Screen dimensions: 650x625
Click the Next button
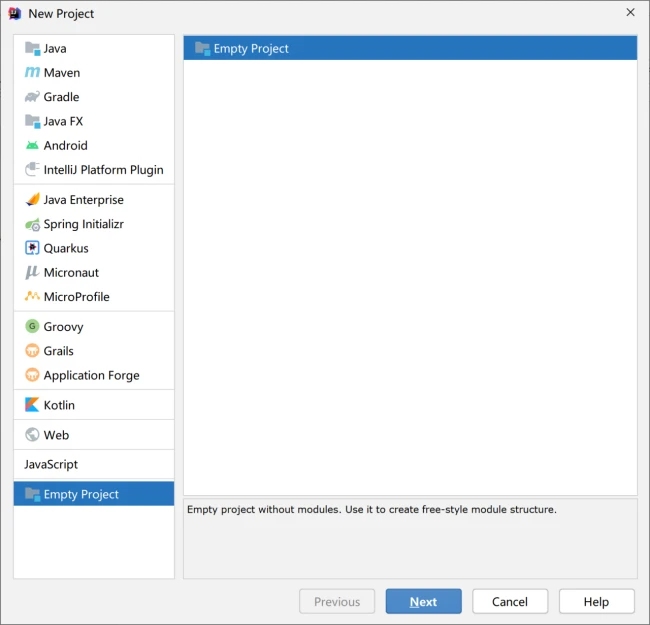423,601
